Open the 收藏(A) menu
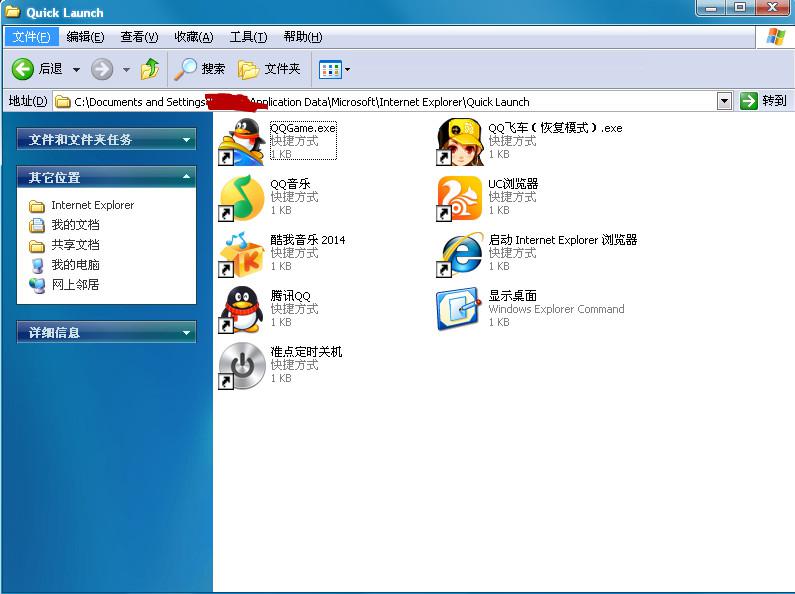Screen dimensions: 795x594 click(193, 36)
